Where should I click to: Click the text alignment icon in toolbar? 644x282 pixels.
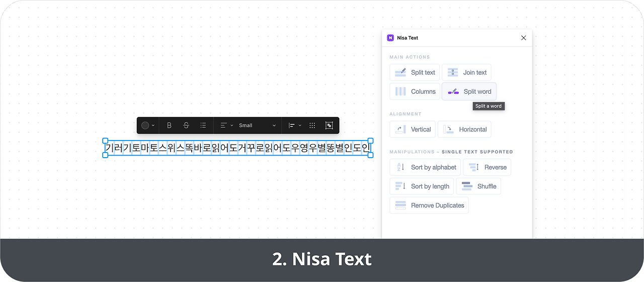[x=224, y=125]
